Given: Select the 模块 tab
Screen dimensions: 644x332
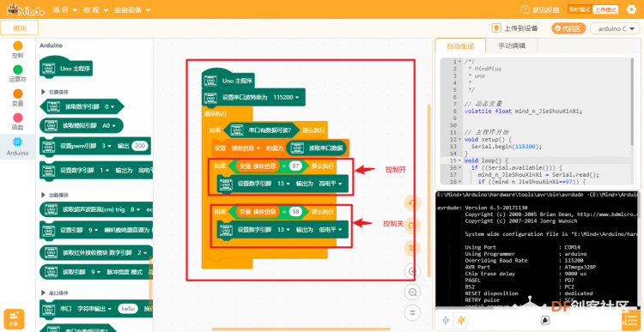Looking at the screenshot, I should coord(19,28).
